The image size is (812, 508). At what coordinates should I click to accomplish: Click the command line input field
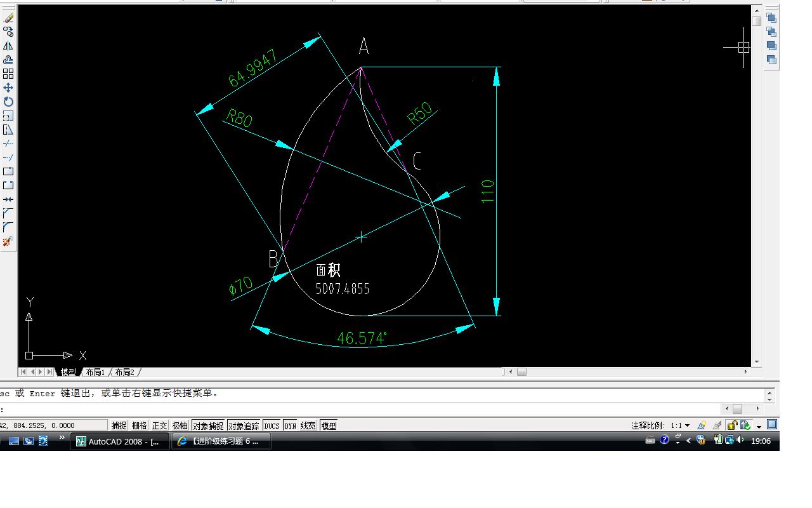tap(362, 409)
